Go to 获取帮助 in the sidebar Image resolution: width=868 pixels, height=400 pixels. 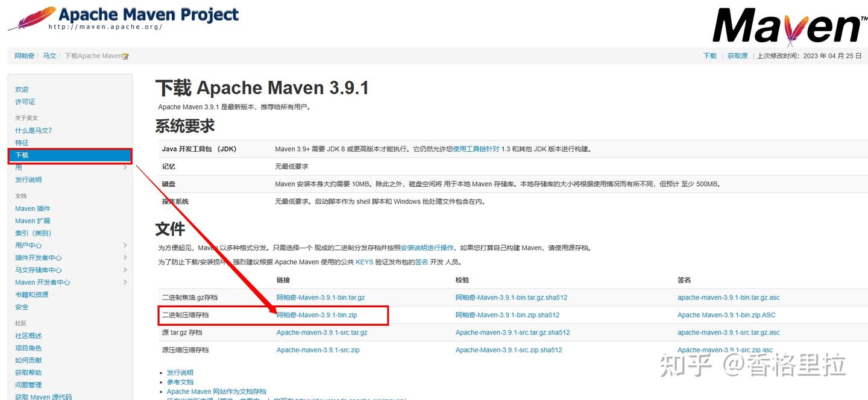28,373
